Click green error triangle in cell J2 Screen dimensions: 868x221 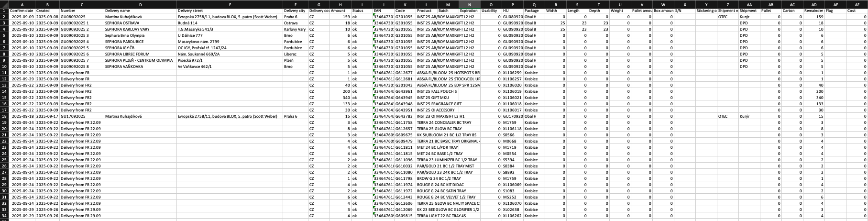(x=374, y=15)
